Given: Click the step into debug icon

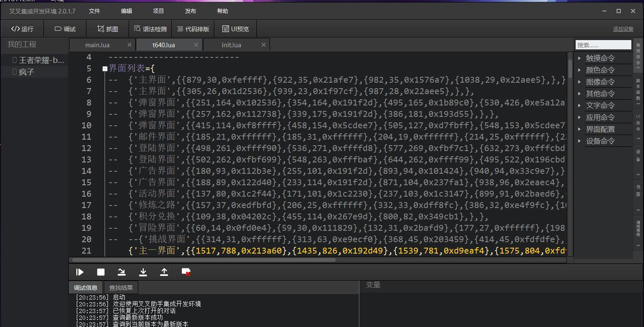Looking at the screenshot, I should coord(143,273).
